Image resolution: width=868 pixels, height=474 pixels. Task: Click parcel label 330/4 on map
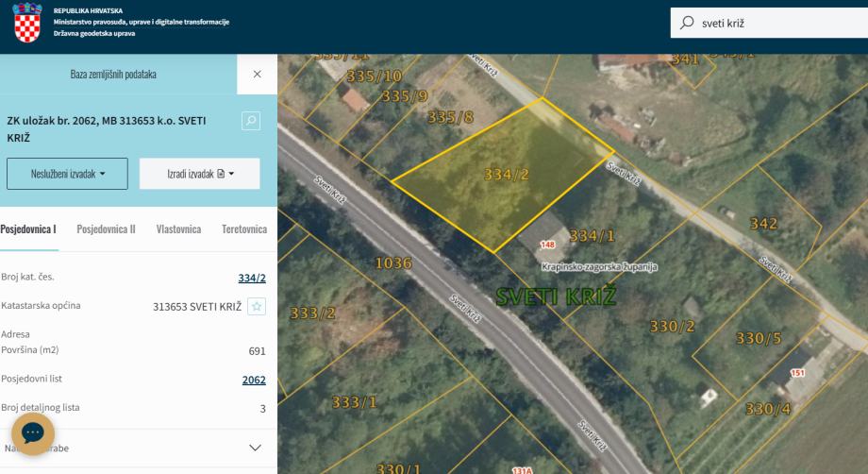(x=768, y=409)
